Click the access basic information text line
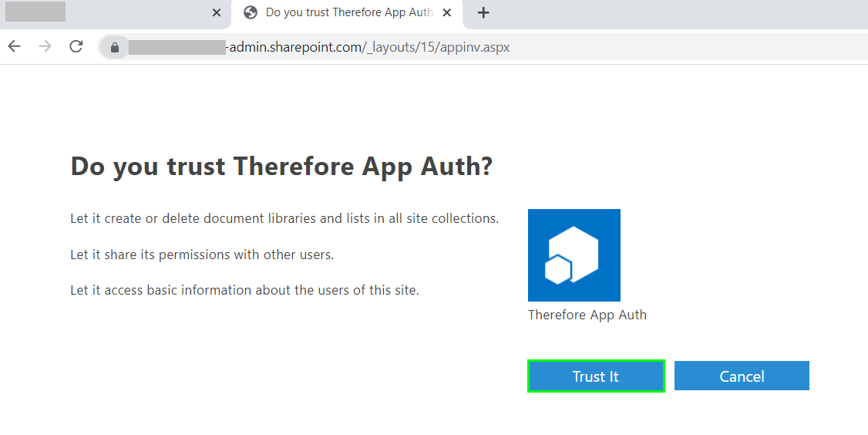This screenshot has width=868, height=435. (x=244, y=290)
